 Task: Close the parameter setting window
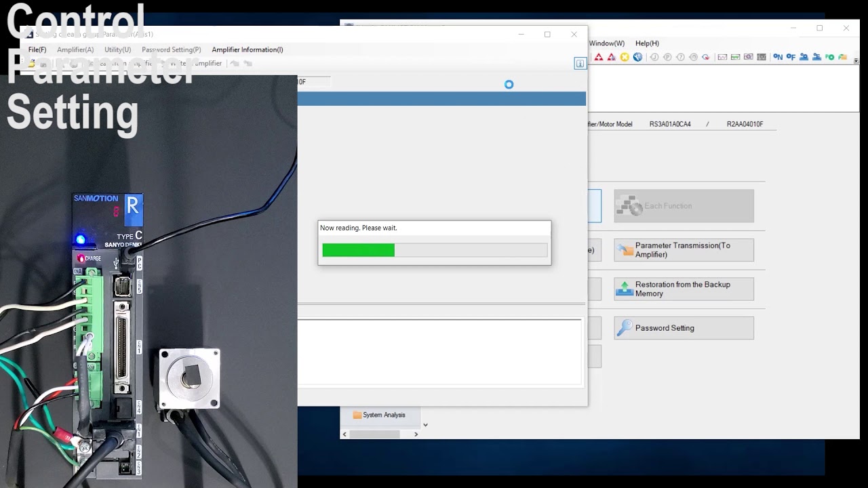click(x=574, y=35)
